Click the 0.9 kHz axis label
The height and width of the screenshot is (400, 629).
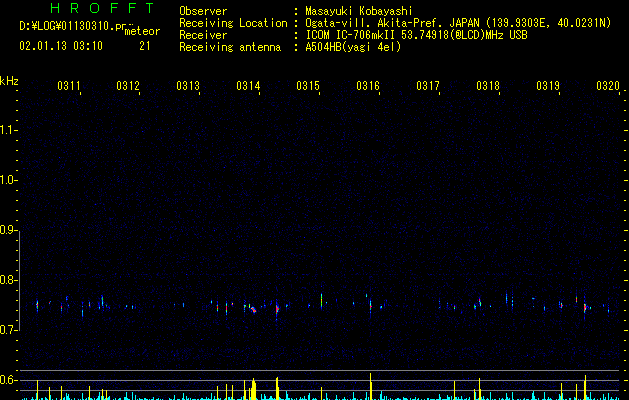pos(8,230)
